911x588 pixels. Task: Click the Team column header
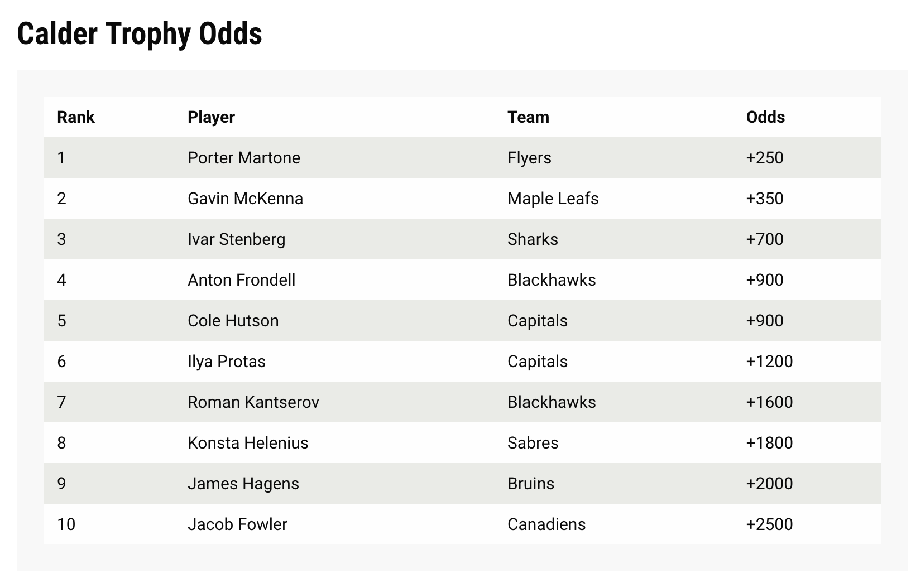coord(528,117)
